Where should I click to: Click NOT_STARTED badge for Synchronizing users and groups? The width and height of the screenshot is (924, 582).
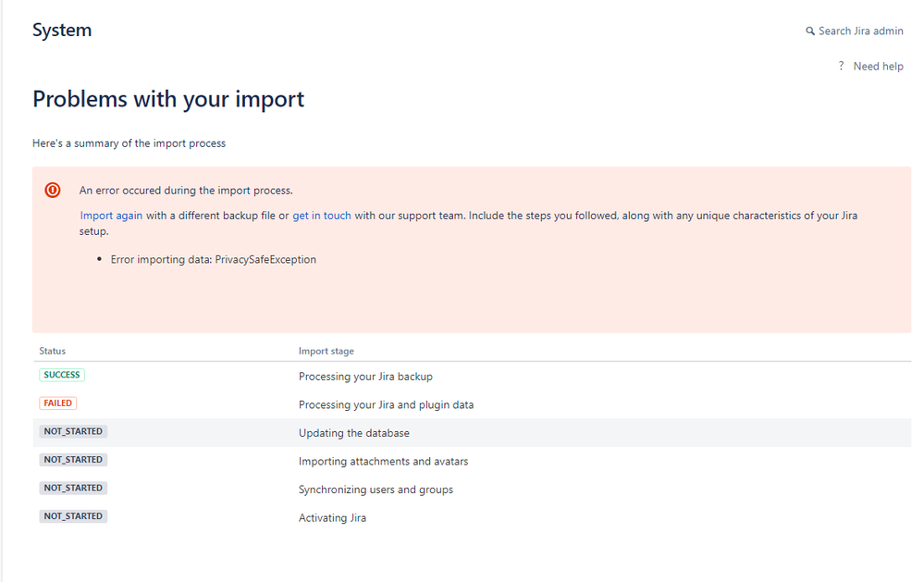point(73,489)
